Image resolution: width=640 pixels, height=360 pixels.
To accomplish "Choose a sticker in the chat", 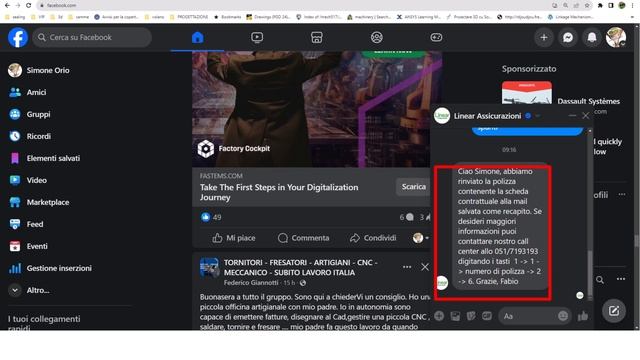I will click(471, 316).
